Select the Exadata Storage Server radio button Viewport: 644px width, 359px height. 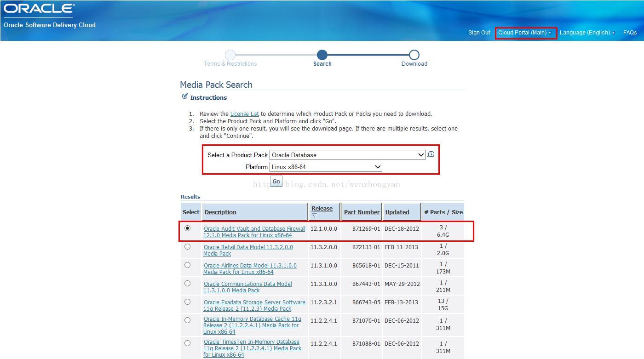pyautogui.click(x=187, y=302)
